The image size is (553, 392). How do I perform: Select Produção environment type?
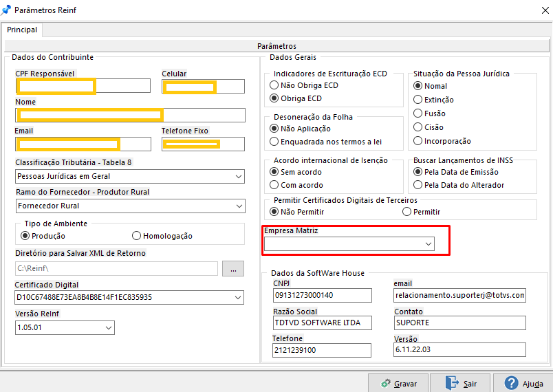25,236
